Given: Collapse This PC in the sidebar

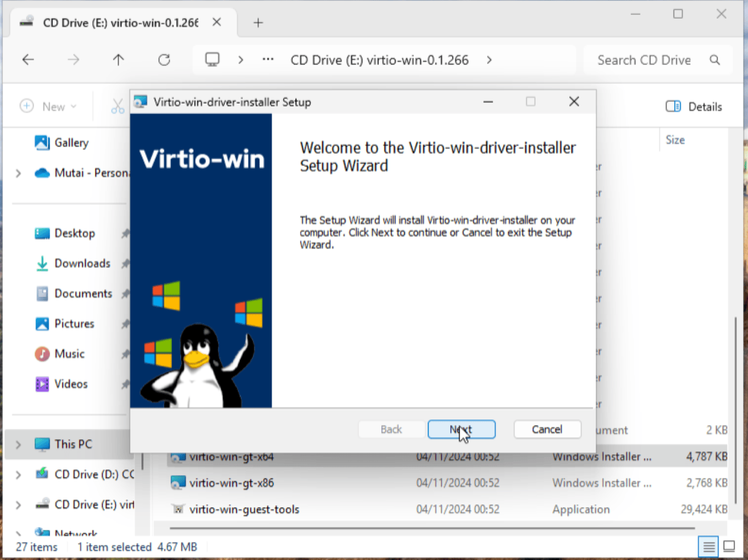Looking at the screenshot, I should [x=18, y=444].
